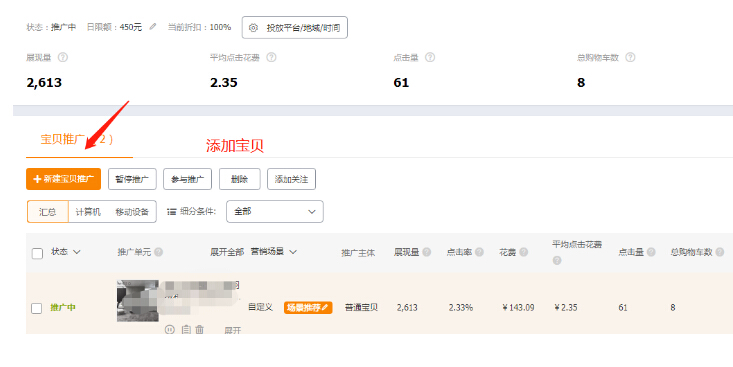Image resolution: width=733 pixels, height=367 pixels.
Task: Open help icon next to 总购物车数 summary
Action: [x=630, y=57]
